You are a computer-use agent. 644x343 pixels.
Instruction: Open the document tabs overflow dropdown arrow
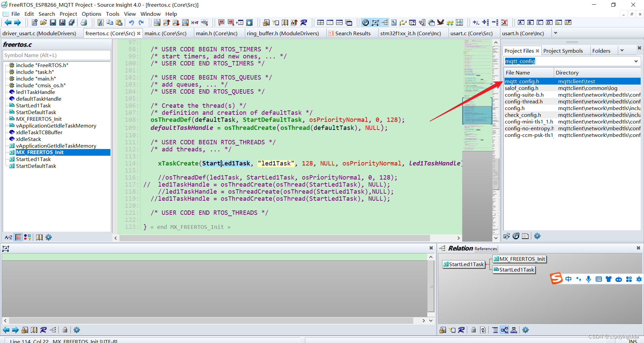coord(556,33)
